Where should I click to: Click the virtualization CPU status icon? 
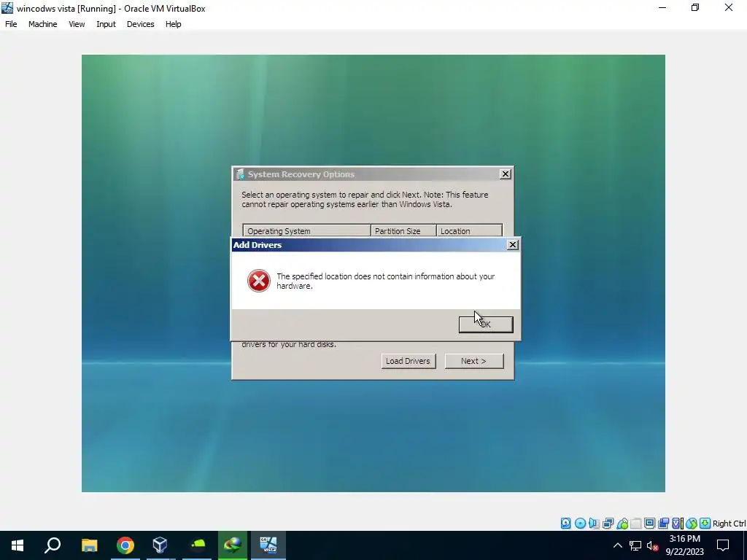(678, 524)
